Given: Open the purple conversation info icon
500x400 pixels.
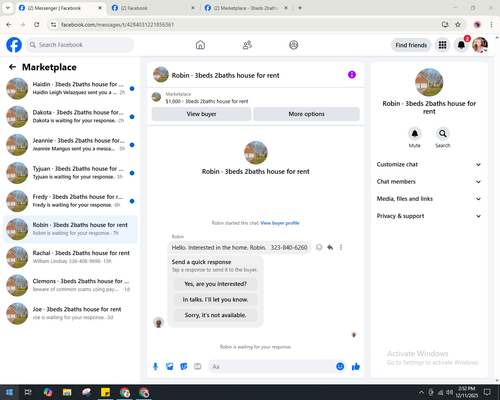Looking at the screenshot, I should click(x=352, y=75).
